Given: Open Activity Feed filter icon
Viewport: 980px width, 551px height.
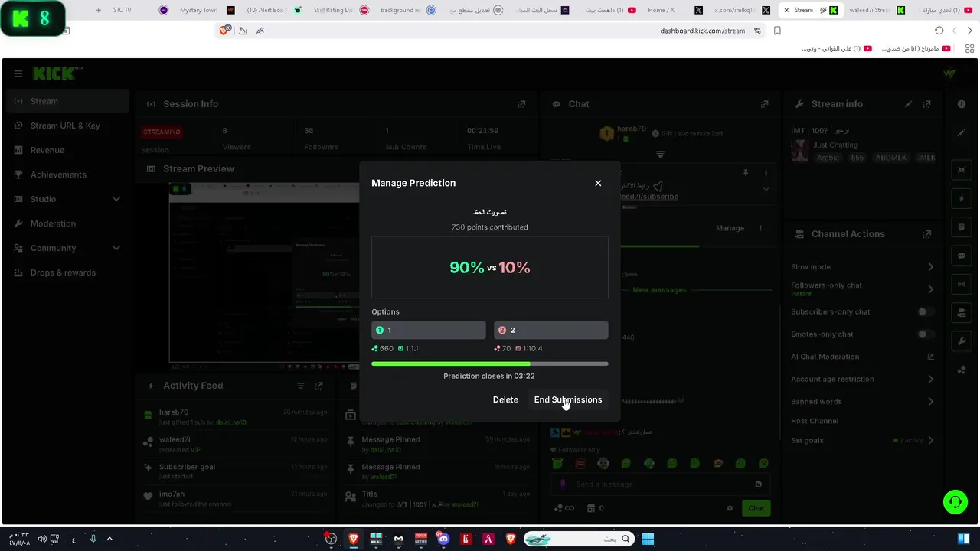Looking at the screenshot, I should point(301,386).
